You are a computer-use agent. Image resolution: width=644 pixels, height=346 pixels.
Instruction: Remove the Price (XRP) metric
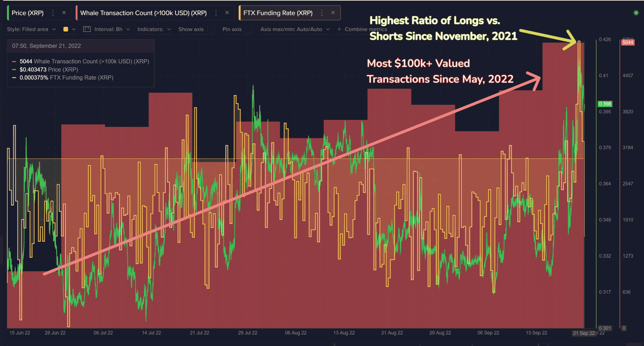coord(64,13)
